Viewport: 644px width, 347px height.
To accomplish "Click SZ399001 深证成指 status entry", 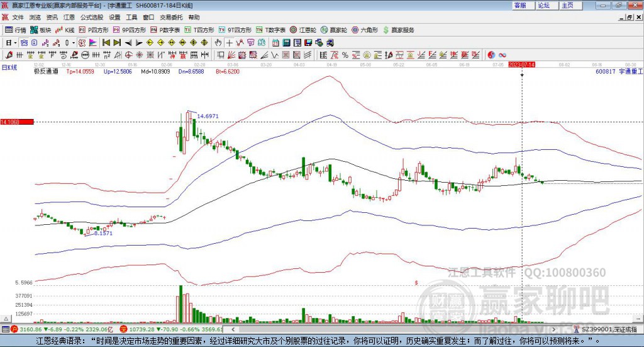I will click(605, 329).
